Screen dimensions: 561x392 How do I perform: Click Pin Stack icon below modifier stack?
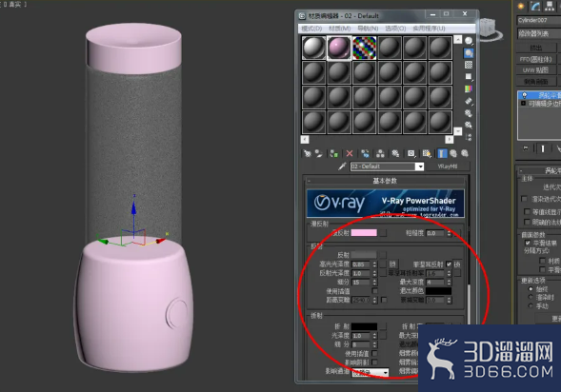(x=526, y=147)
